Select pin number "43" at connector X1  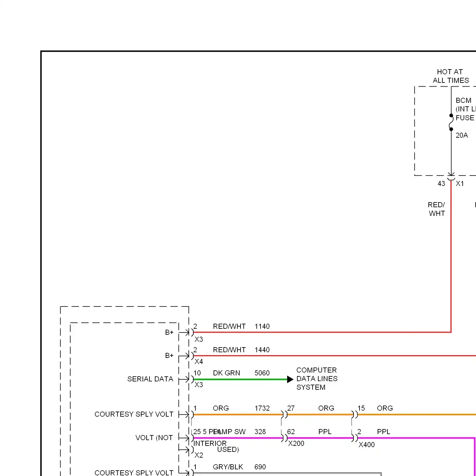click(x=441, y=183)
